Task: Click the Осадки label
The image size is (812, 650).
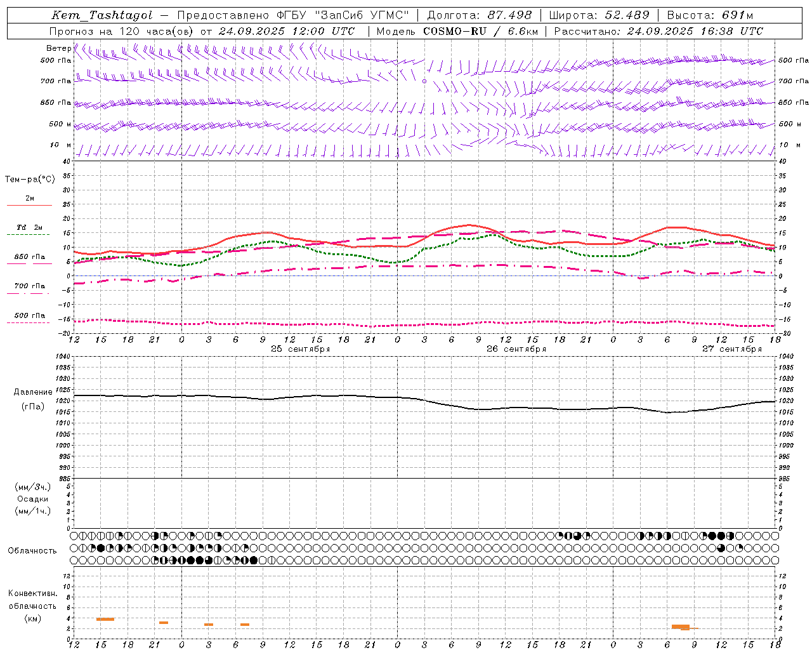Action: pos(33,499)
